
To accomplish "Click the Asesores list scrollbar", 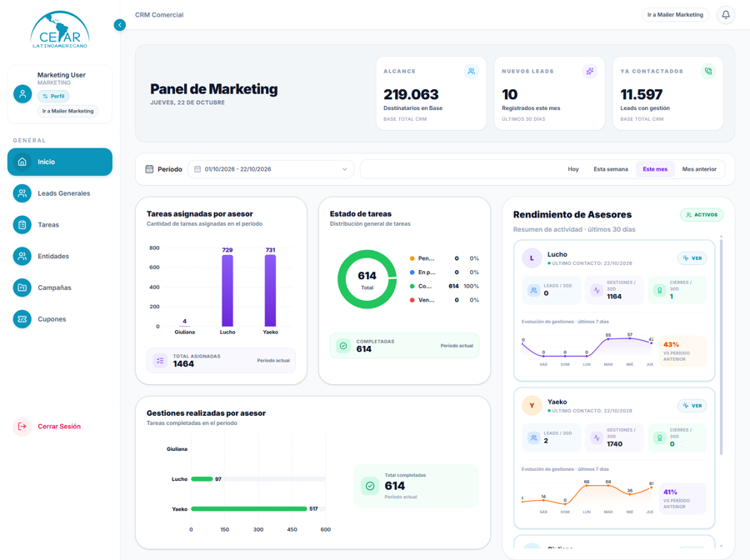I will (721, 347).
